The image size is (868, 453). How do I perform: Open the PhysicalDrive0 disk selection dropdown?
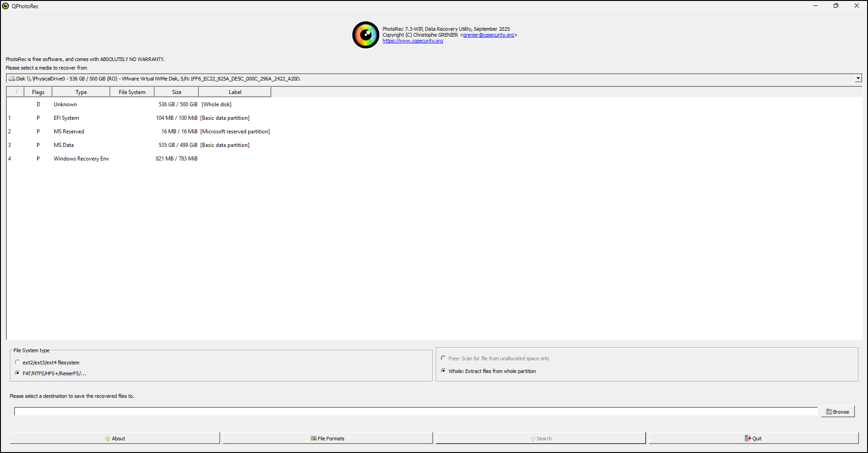(434, 79)
